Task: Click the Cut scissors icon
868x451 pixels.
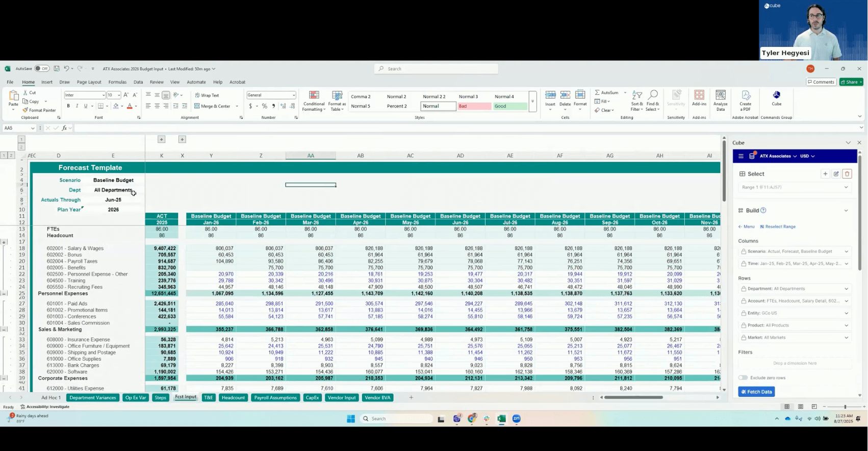Action: pos(25,93)
